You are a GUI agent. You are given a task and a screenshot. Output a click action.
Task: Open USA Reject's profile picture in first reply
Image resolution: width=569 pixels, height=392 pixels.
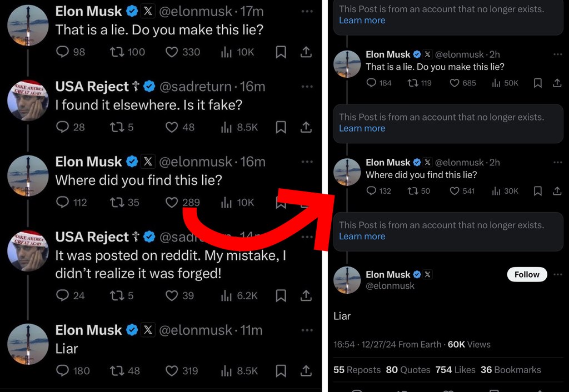click(28, 100)
